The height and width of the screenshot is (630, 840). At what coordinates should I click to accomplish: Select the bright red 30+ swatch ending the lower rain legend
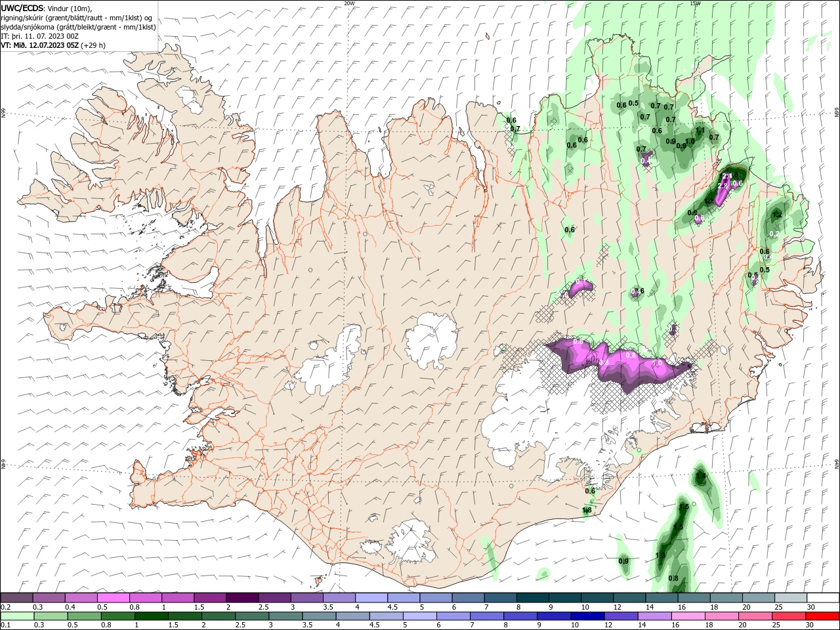pos(822,616)
